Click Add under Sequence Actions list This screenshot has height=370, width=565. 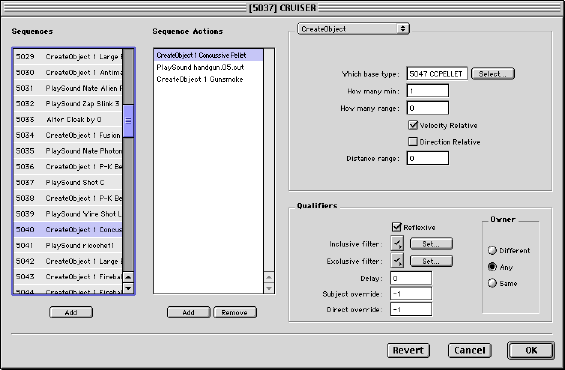point(188,312)
